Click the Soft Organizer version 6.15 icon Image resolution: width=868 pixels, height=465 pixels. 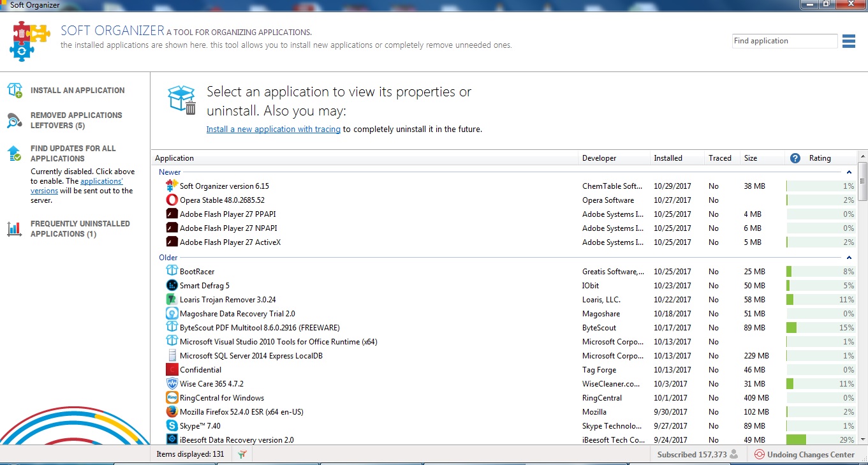pos(172,186)
